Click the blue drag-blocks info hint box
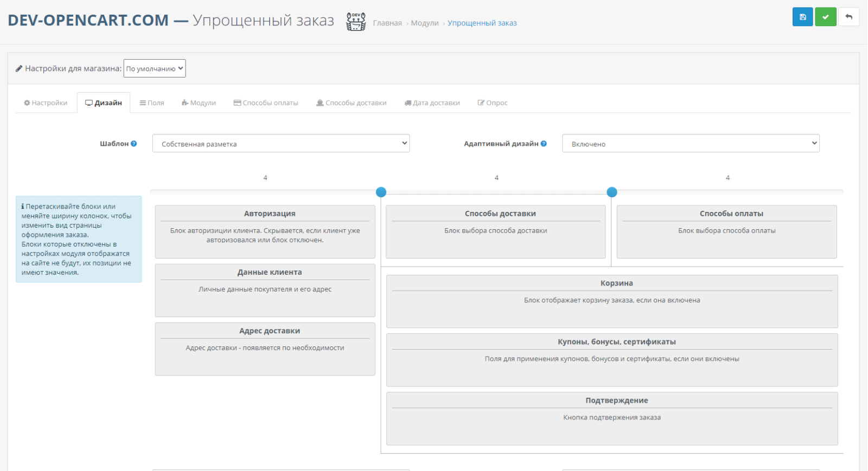This screenshot has height=471, width=868. click(79, 239)
